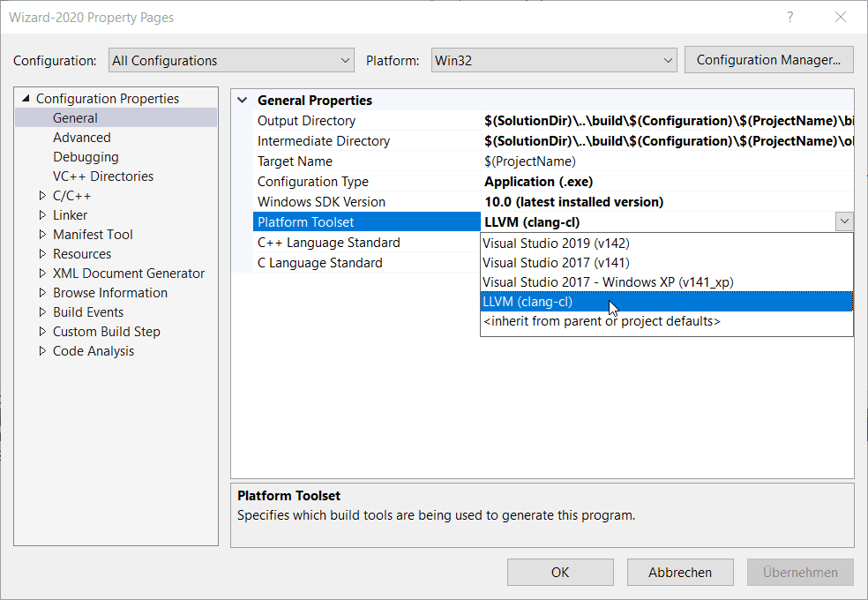Screen dimensions: 868x600
Task: Expand the Linker tree node arrow
Action: click(x=42, y=214)
